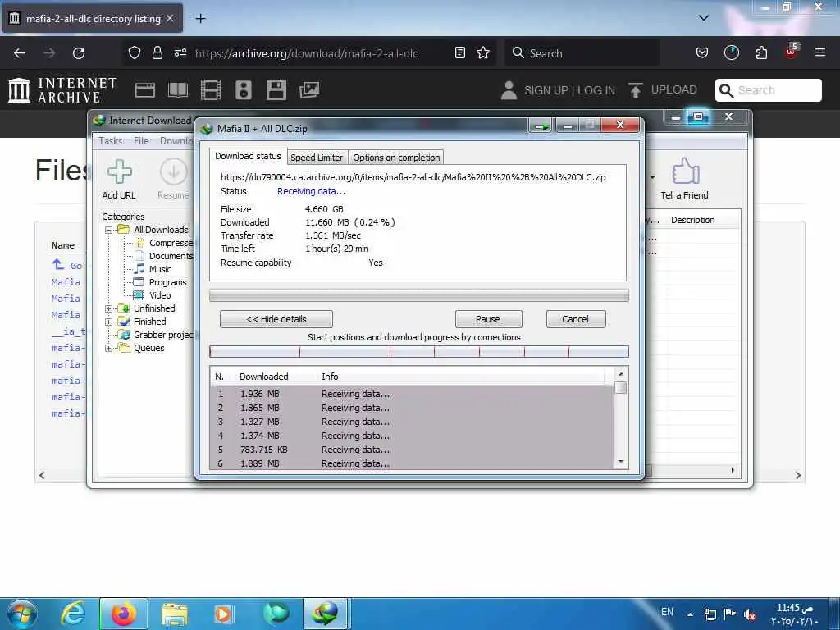Image resolution: width=840 pixels, height=630 pixels.
Task: Click SIGN UP link on archive.org
Action: point(546,90)
